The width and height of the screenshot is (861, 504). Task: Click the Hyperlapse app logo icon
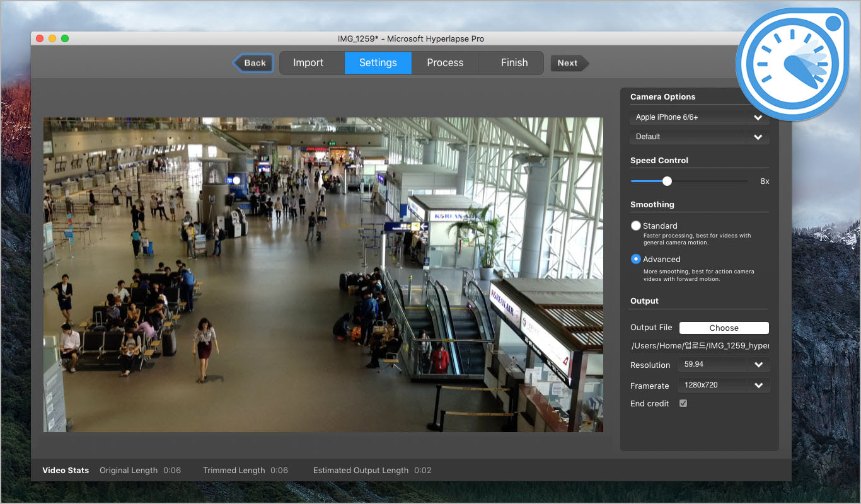pos(794,64)
